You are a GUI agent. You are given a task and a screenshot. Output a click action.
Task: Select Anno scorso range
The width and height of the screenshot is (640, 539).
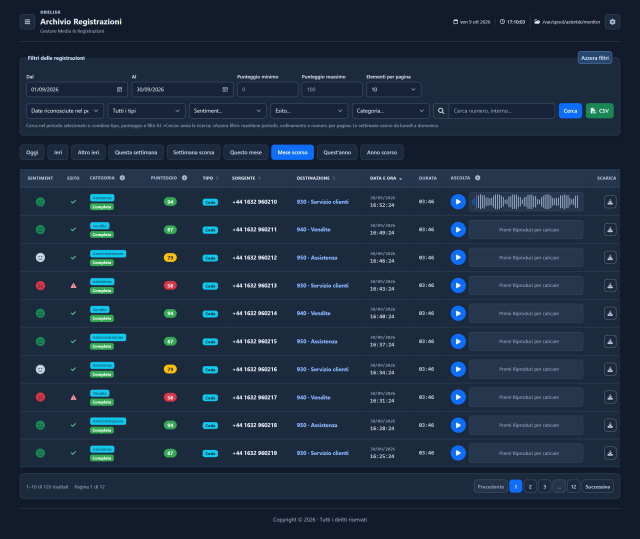point(382,153)
